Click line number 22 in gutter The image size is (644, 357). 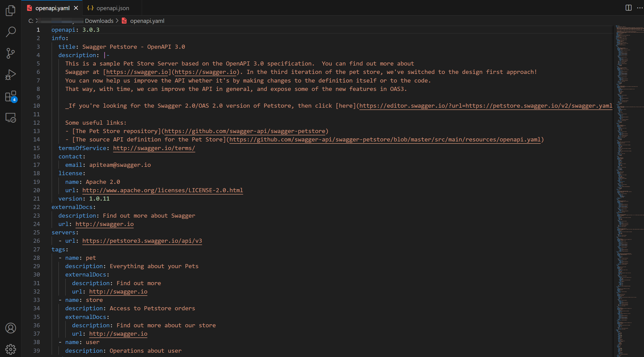tap(37, 207)
